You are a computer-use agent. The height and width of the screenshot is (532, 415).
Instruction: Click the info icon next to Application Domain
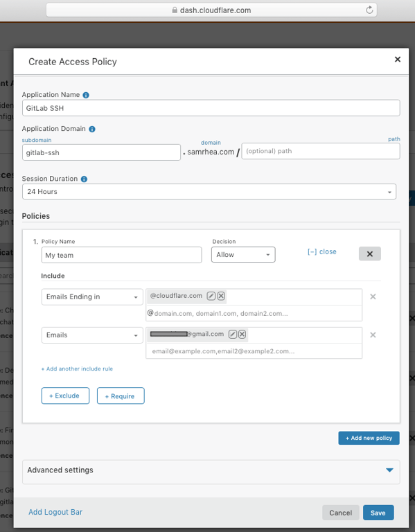[x=92, y=129]
